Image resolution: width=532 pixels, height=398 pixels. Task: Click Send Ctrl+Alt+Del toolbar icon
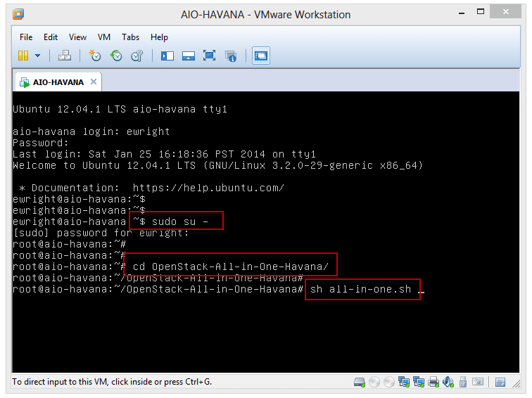[x=64, y=56]
